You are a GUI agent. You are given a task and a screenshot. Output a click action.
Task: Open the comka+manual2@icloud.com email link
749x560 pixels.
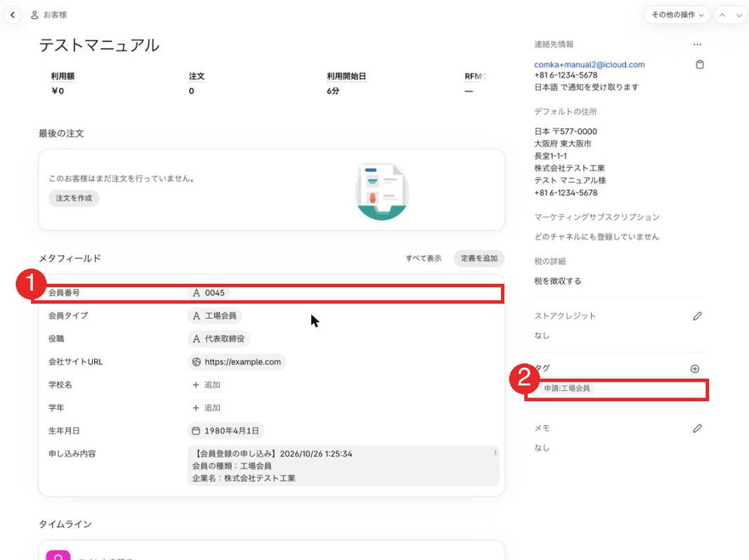coord(590,65)
